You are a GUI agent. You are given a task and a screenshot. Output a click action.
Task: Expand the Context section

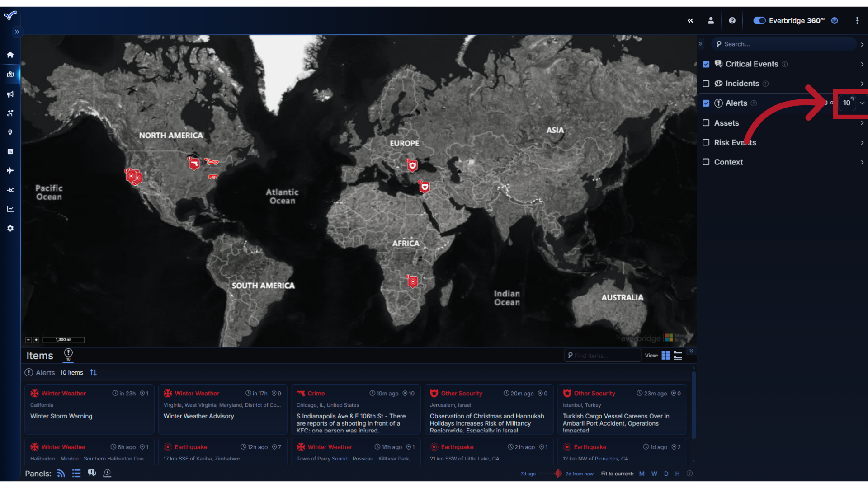[863, 162]
